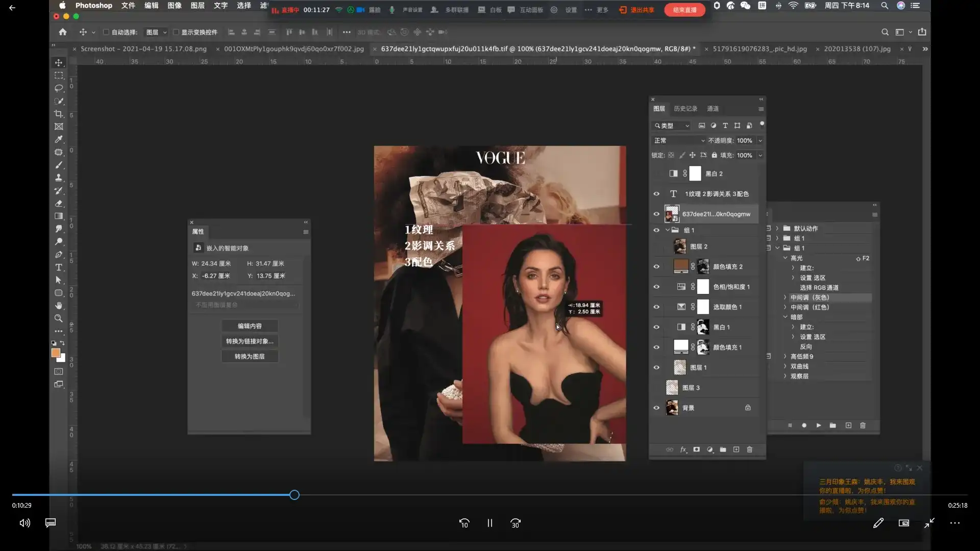Pause the video playback
The image size is (980, 551).
pos(489,523)
